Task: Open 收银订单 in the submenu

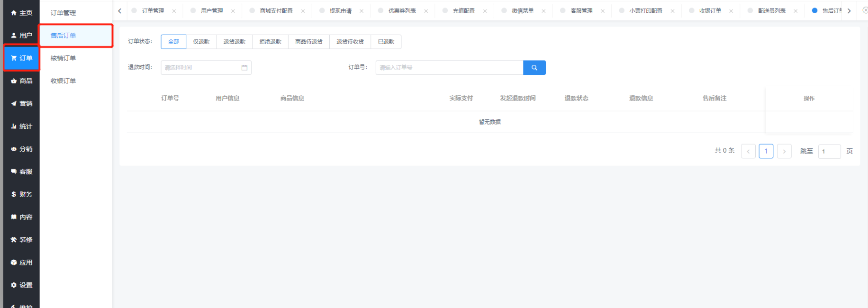Action: (x=63, y=81)
